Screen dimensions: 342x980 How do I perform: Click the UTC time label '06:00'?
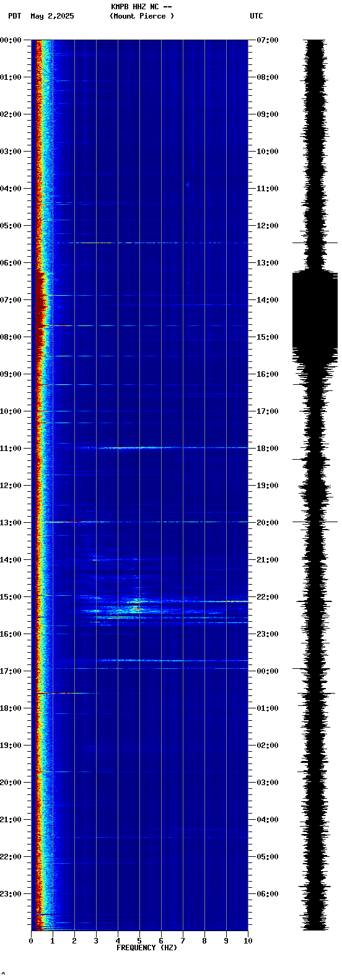point(268,894)
